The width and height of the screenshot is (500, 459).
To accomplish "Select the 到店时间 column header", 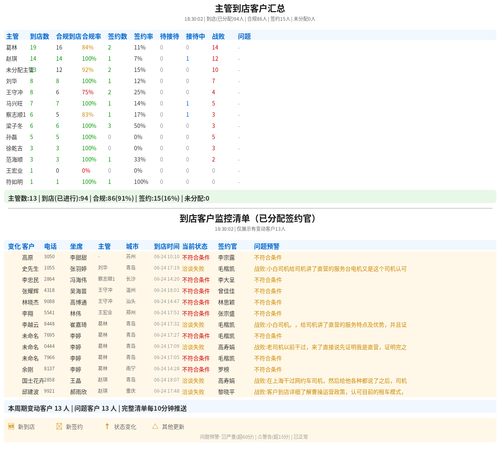I will coord(167,246).
